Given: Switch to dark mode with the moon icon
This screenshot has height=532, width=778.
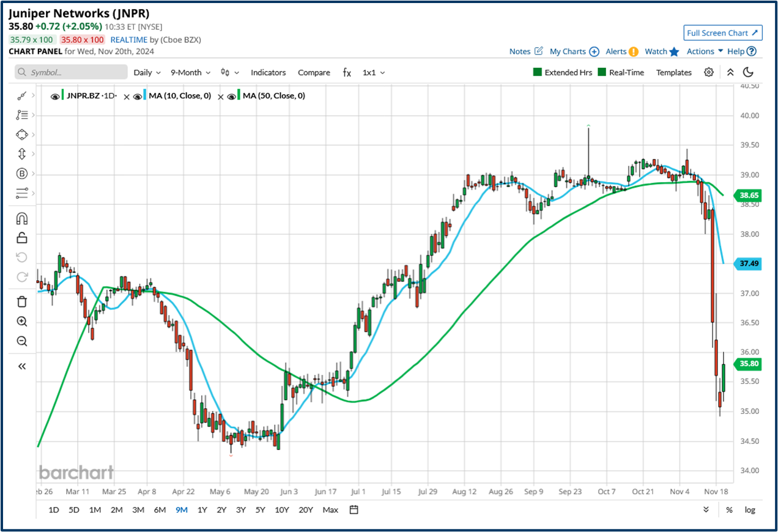Looking at the screenshot, I should [x=747, y=72].
